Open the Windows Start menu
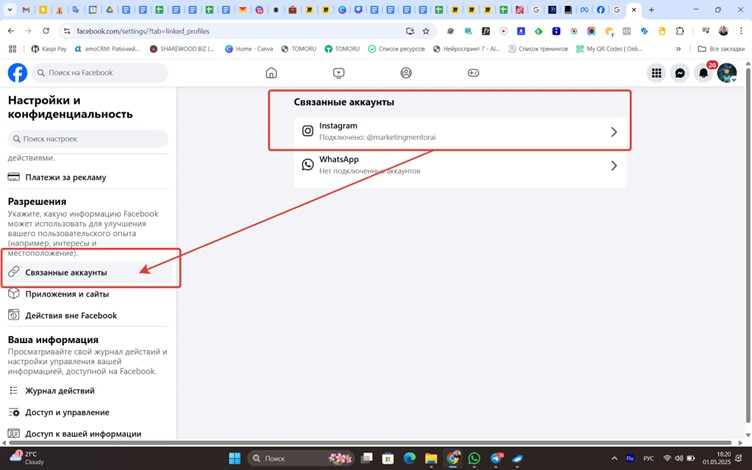The width and height of the screenshot is (752, 470). click(235, 458)
